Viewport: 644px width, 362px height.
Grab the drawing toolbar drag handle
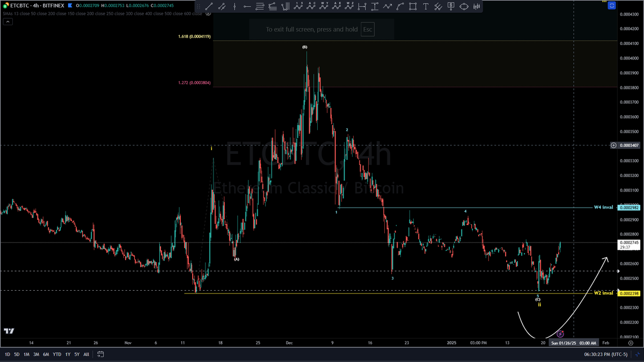click(x=199, y=6)
